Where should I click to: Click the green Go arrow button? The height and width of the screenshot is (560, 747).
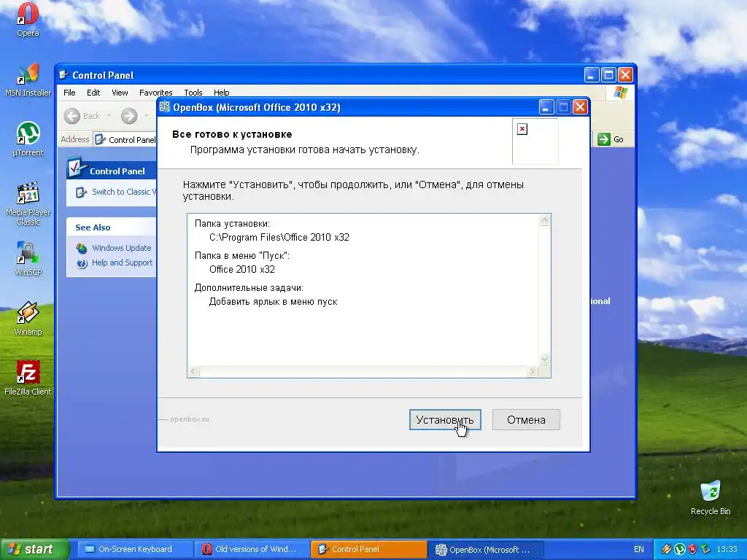(x=603, y=139)
